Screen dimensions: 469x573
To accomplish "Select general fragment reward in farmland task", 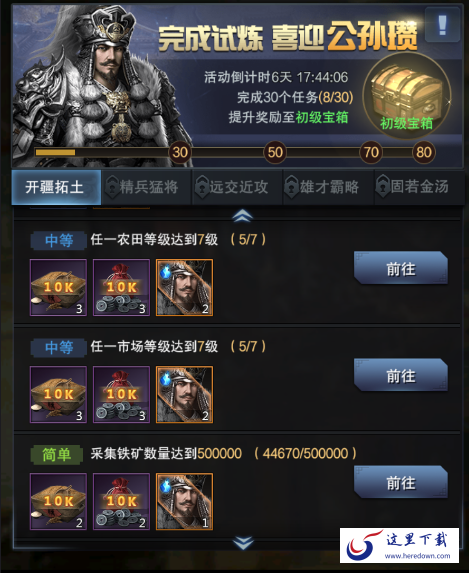I will click(x=184, y=288).
